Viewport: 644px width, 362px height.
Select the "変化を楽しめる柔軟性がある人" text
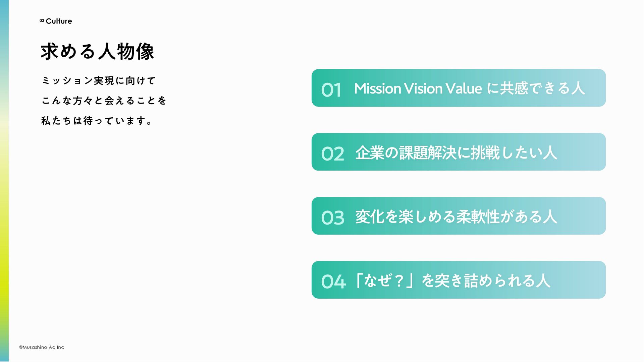click(x=456, y=217)
